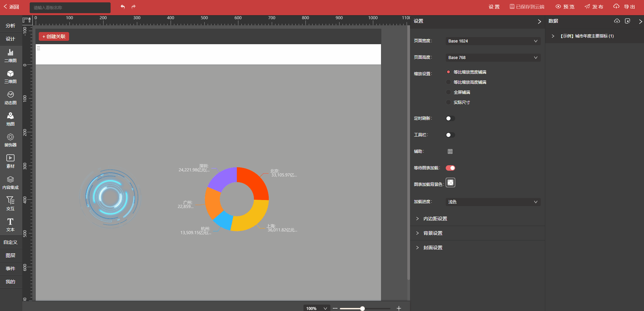The image size is (644, 311).
Task: Enable the 定时刷新 switch
Action: coord(450,118)
